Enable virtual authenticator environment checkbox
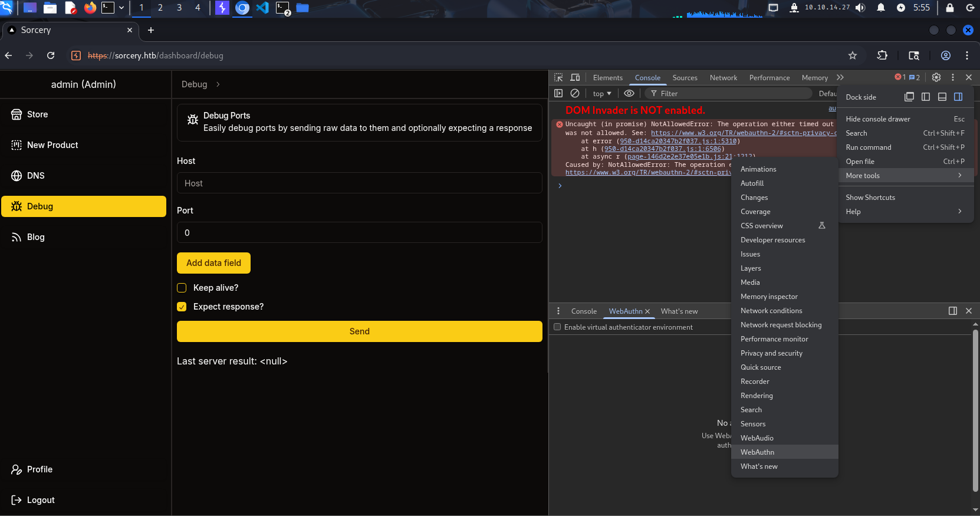980x516 pixels. (x=557, y=327)
